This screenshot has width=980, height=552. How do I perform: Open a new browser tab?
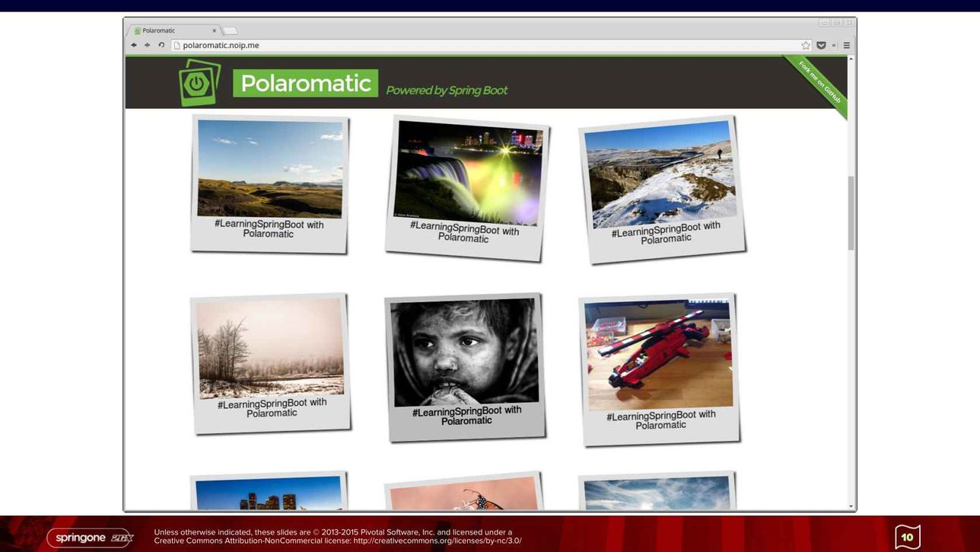pyautogui.click(x=230, y=30)
